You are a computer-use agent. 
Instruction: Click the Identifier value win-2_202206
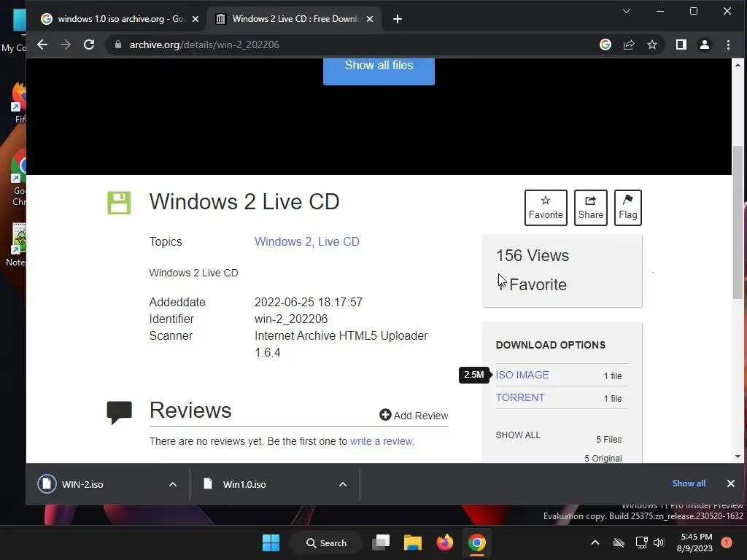coord(291,319)
